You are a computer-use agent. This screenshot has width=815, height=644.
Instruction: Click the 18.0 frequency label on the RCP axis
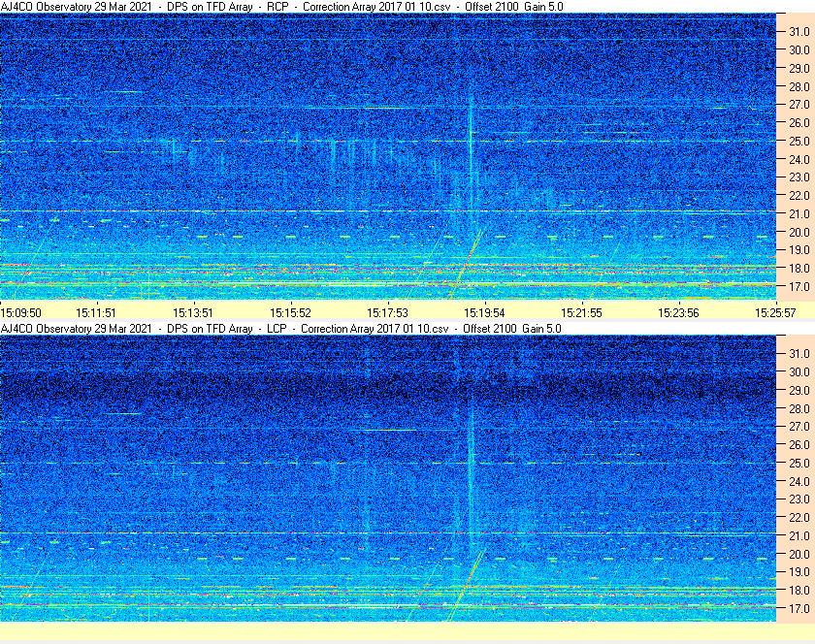799,269
